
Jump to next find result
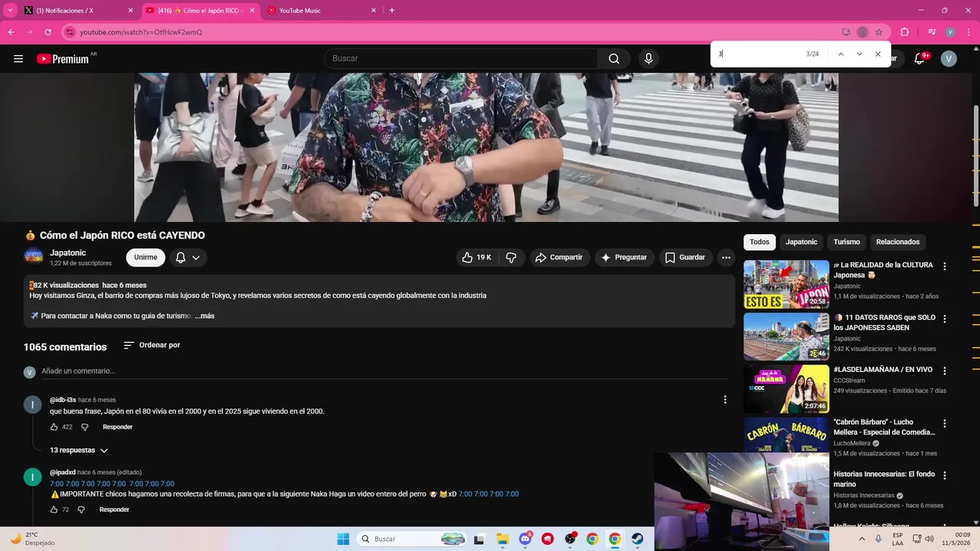pos(859,54)
